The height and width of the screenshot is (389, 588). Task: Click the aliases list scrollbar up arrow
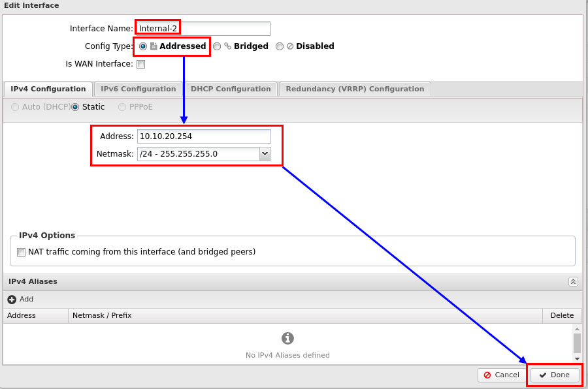pos(577,329)
